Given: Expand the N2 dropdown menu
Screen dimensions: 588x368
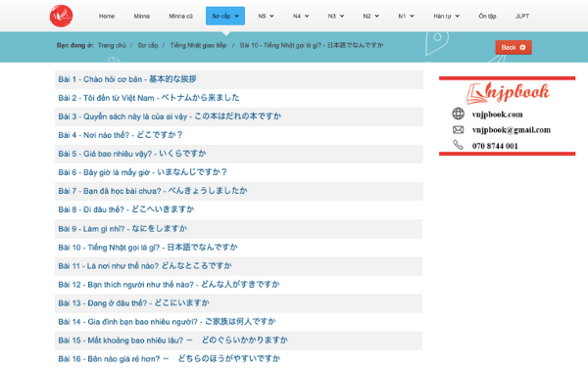Looking at the screenshot, I should pyautogui.click(x=370, y=16).
